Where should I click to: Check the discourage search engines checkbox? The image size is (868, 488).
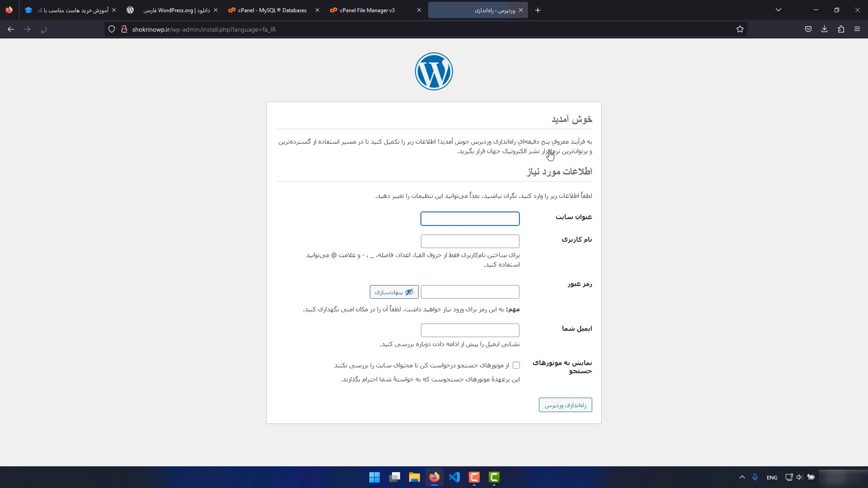coord(516,365)
